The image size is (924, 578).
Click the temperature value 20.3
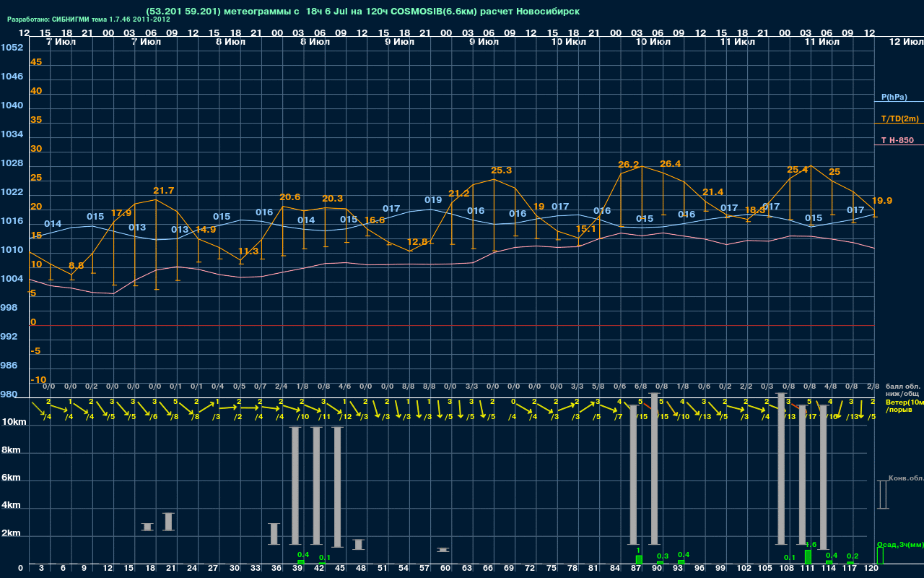click(333, 199)
